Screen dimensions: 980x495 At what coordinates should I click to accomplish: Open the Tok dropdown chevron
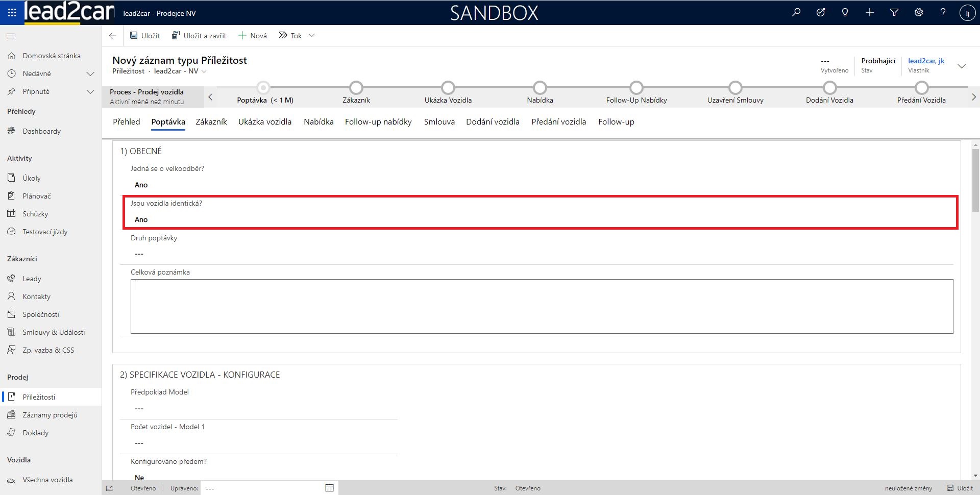312,36
